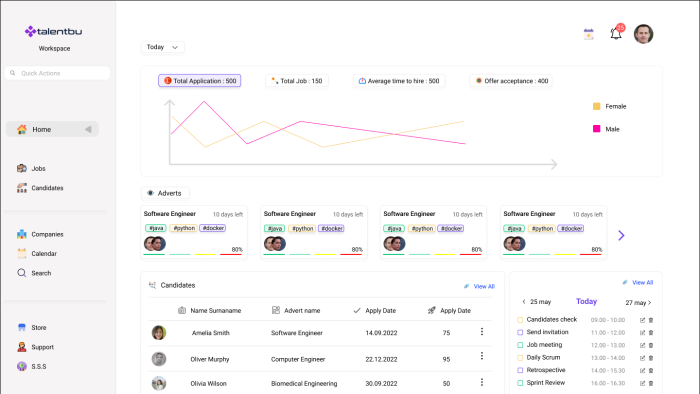Click the talentbu logo

(x=54, y=31)
